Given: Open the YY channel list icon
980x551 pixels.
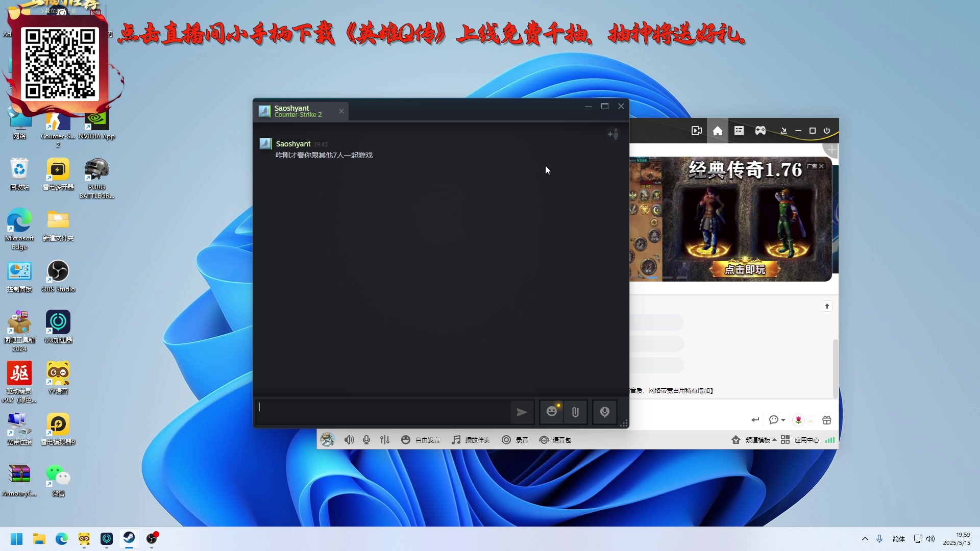Looking at the screenshot, I should (739, 131).
